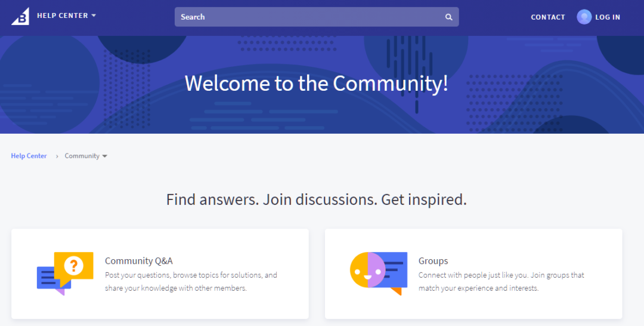The image size is (644, 326).
Task: Click the Welcome to the Community banner heading
Action: (316, 84)
